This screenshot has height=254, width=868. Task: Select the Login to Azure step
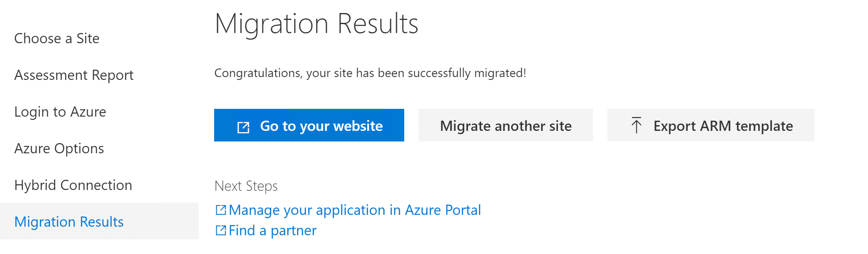60,112
